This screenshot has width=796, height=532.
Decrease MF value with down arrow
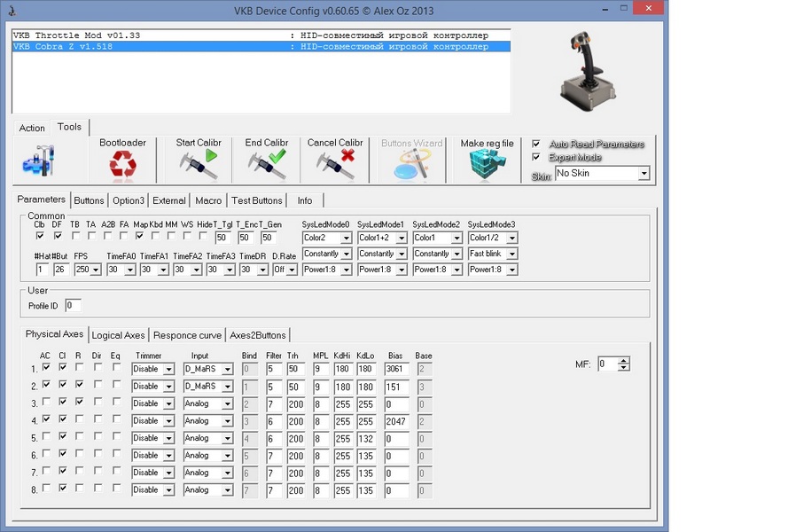pyautogui.click(x=624, y=367)
